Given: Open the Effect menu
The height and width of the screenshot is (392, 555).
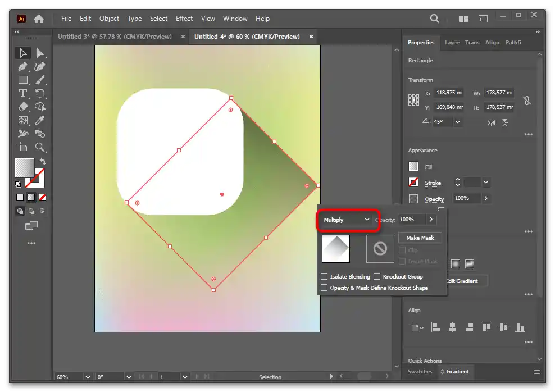Looking at the screenshot, I should (x=184, y=19).
